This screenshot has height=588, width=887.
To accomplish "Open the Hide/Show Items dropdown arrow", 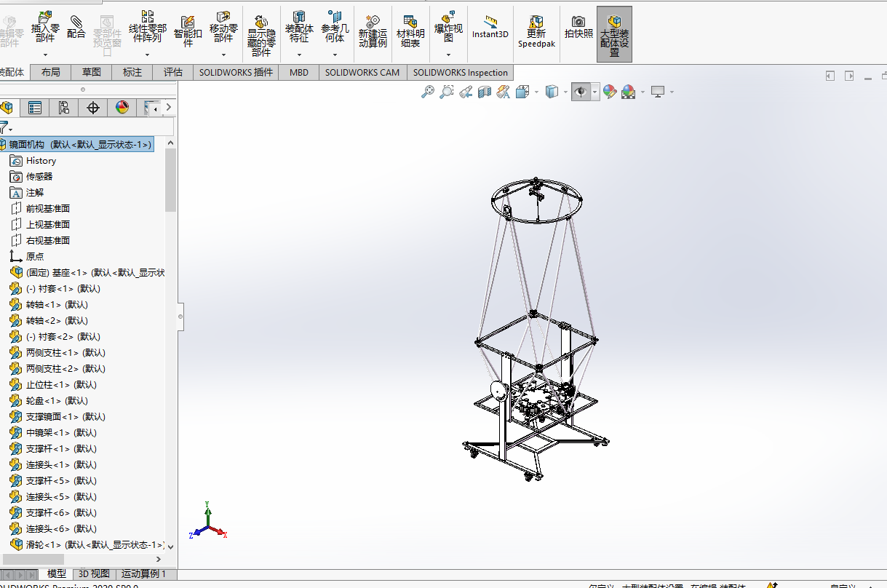I will point(595,92).
